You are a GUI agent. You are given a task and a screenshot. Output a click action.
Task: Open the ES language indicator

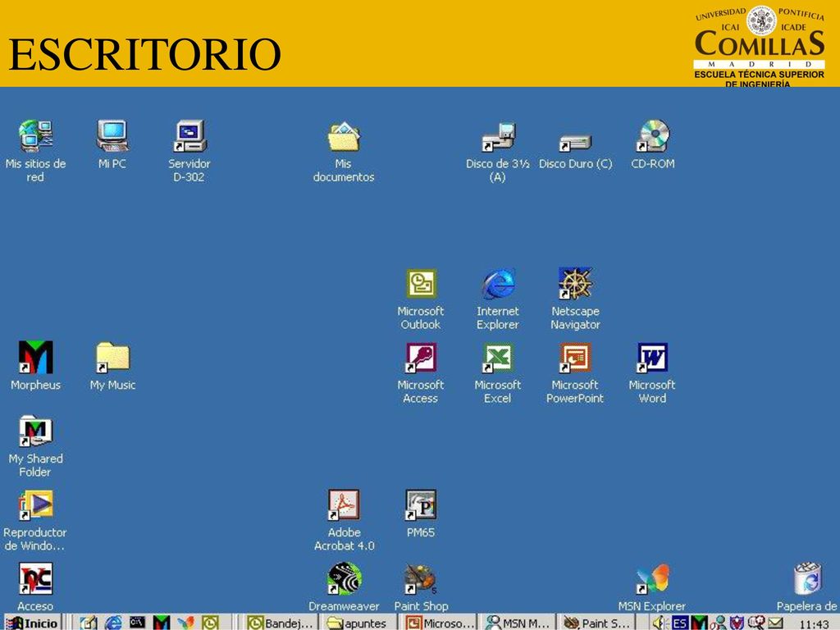[x=680, y=623]
